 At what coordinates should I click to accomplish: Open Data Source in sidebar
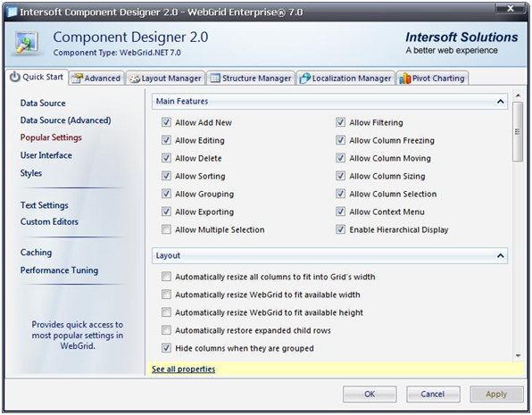(43, 104)
